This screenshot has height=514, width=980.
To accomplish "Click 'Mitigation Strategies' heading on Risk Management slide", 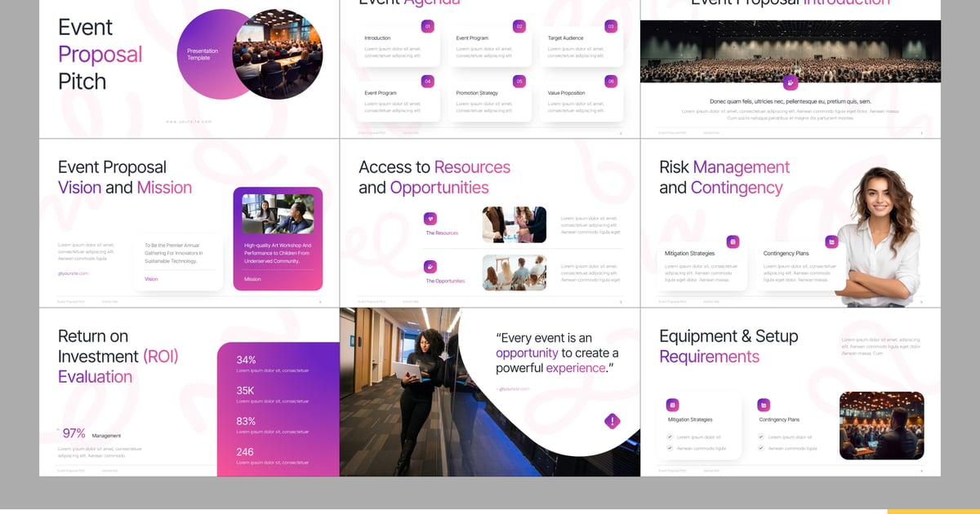I will click(x=690, y=253).
